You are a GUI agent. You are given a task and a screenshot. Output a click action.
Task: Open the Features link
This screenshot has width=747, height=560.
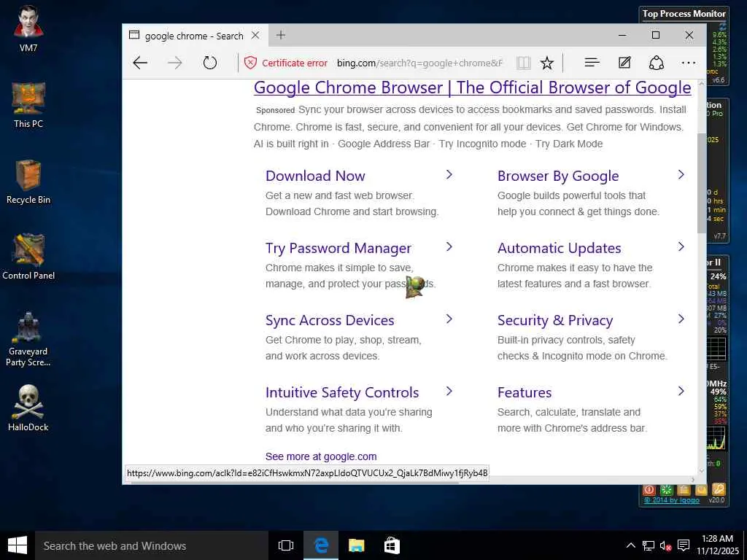(x=524, y=392)
